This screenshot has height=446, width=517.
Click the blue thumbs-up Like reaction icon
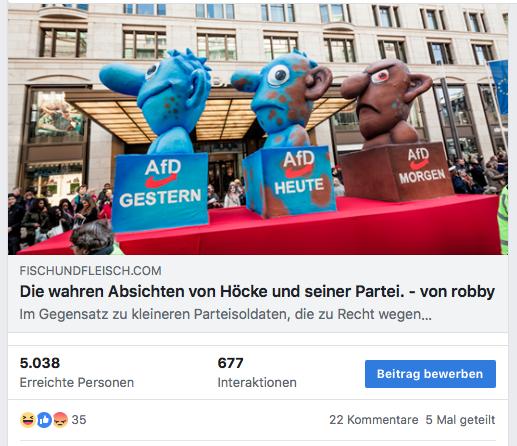[44, 420]
